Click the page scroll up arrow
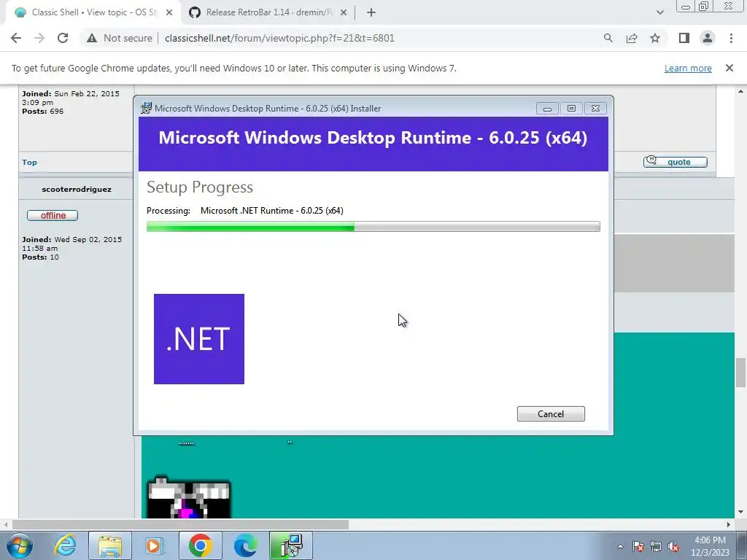The image size is (747, 560). pos(740,91)
